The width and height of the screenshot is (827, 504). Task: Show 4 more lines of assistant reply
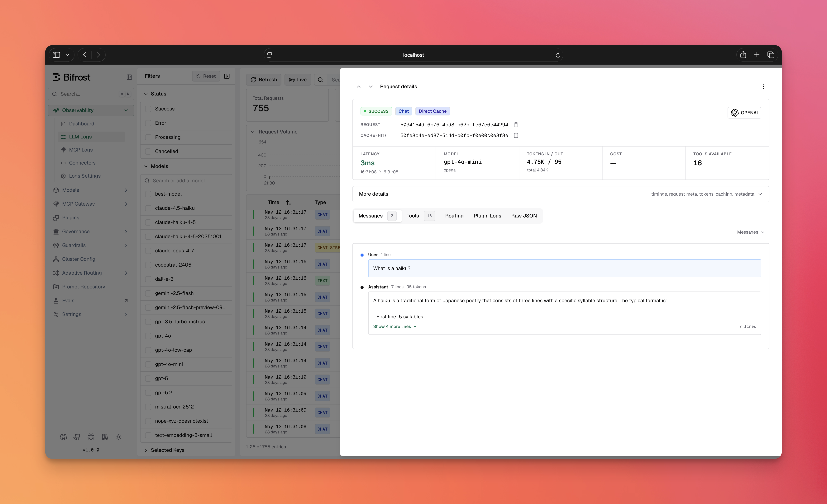tap(395, 326)
